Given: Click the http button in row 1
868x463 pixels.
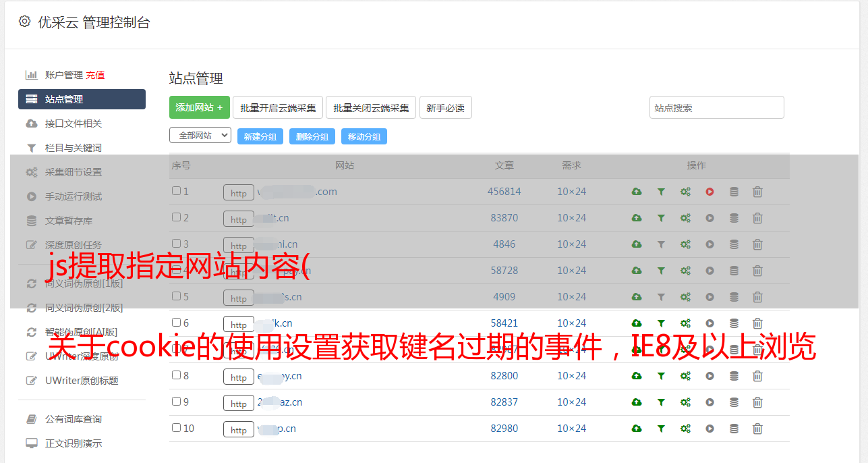Looking at the screenshot, I should tap(239, 193).
